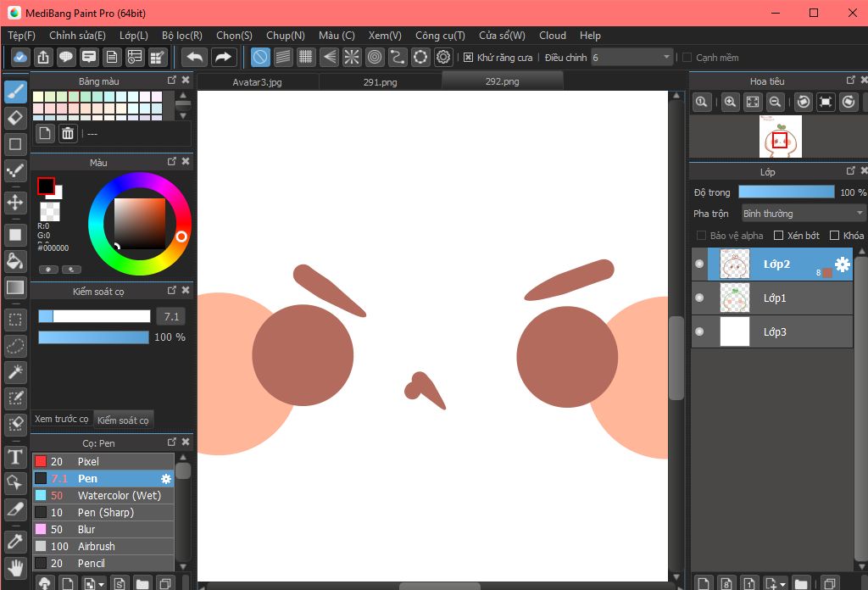Enable parallel lines snap
The width and height of the screenshot is (868, 590).
coord(283,57)
